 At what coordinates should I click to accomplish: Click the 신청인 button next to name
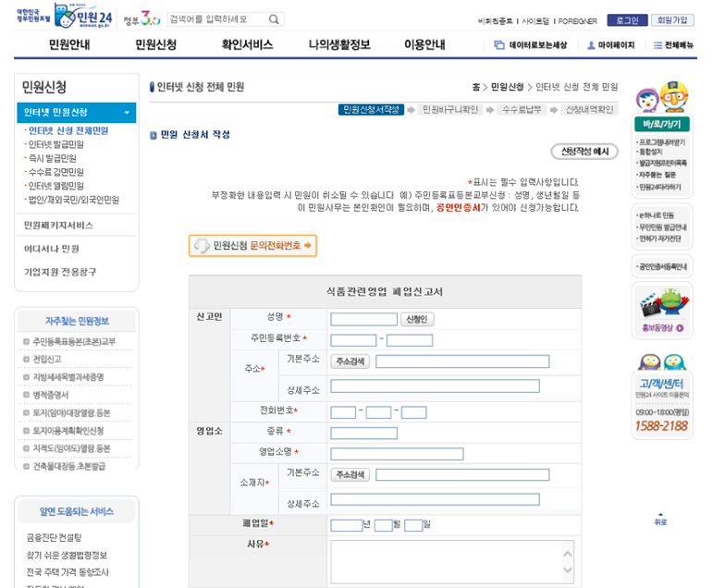[x=417, y=319]
